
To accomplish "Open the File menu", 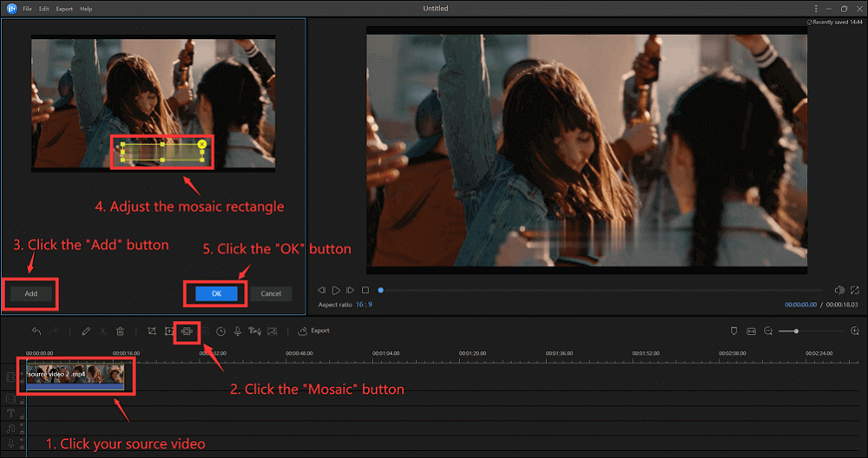I will pyautogui.click(x=27, y=9).
